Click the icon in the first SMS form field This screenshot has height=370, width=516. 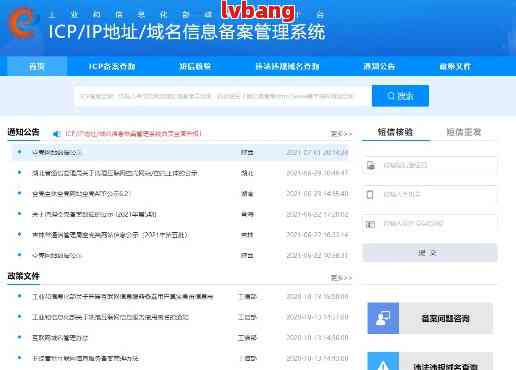(371, 165)
